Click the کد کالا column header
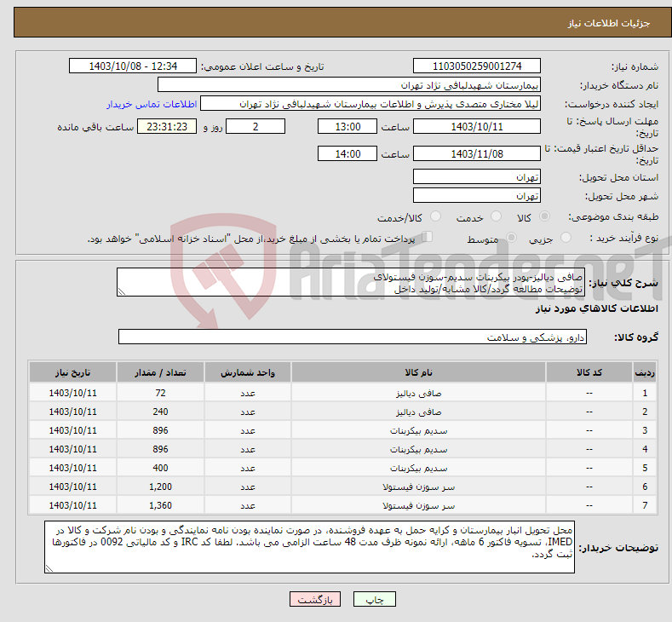This screenshot has width=672, height=622. tap(589, 372)
